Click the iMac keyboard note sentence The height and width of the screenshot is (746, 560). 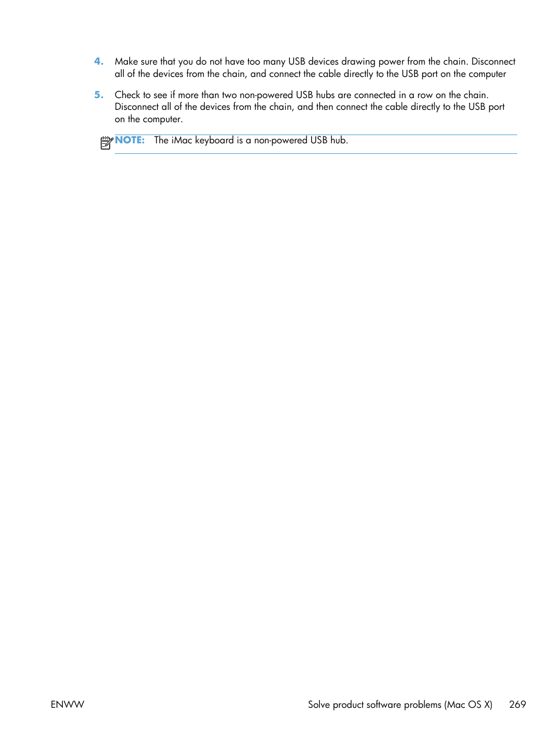pyautogui.click(x=251, y=140)
